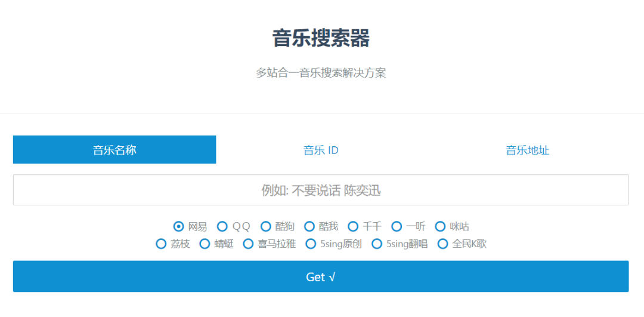Click the 多站合一音乐搜索解决方案 subtitle text
Screen dimensions: 644x317
[321, 73]
